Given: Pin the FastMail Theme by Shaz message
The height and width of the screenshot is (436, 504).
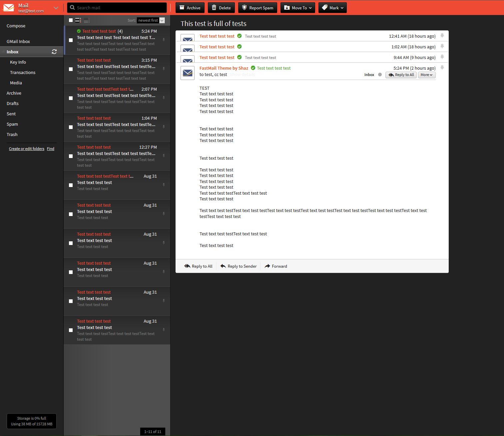Looking at the screenshot, I should coord(442,68).
